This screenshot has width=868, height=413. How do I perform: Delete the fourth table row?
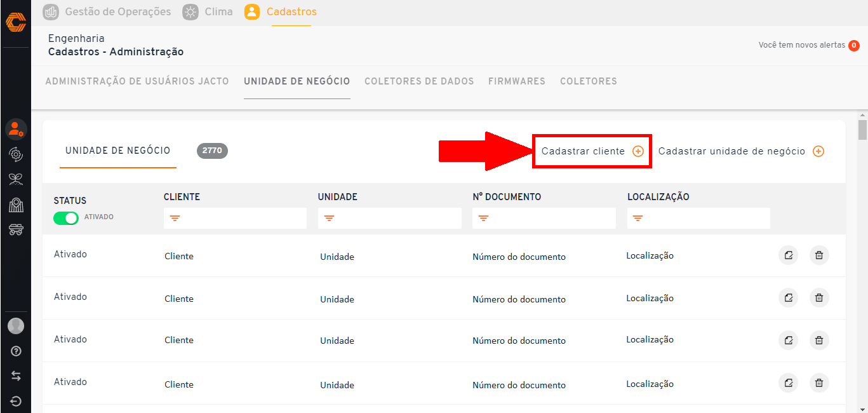click(819, 383)
